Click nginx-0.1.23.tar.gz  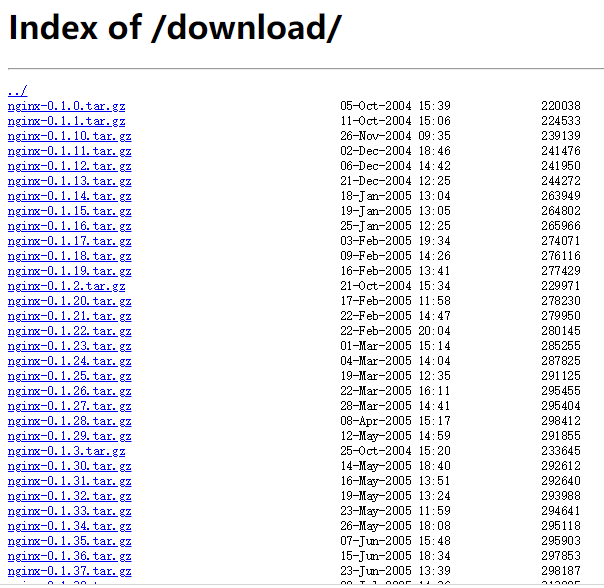69,346
